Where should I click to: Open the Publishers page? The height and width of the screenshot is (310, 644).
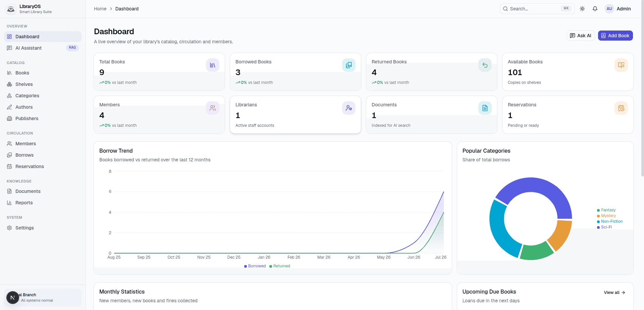pos(43,118)
